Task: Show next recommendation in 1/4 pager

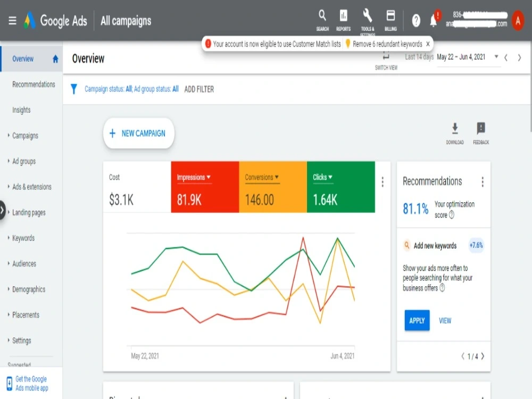Action: (483, 356)
